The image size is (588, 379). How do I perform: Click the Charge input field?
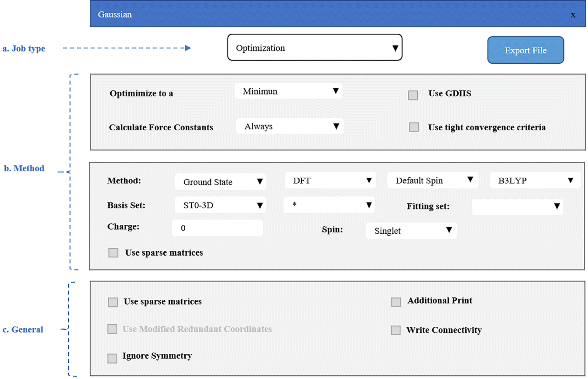click(217, 228)
